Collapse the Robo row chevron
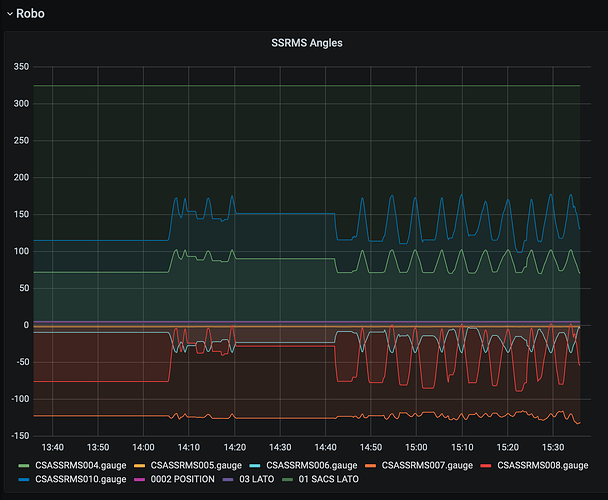The height and width of the screenshot is (500, 608). click(x=10, y=14)
